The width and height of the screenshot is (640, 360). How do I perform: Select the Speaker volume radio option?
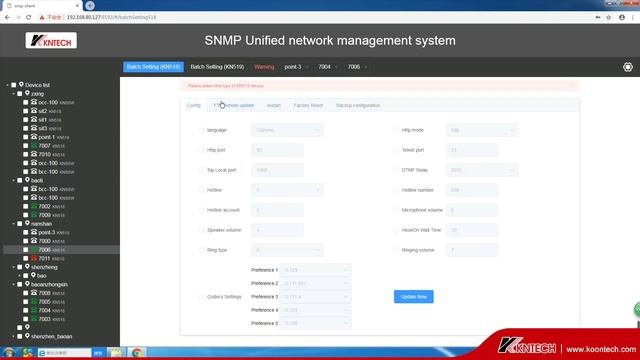click(201, 230)
